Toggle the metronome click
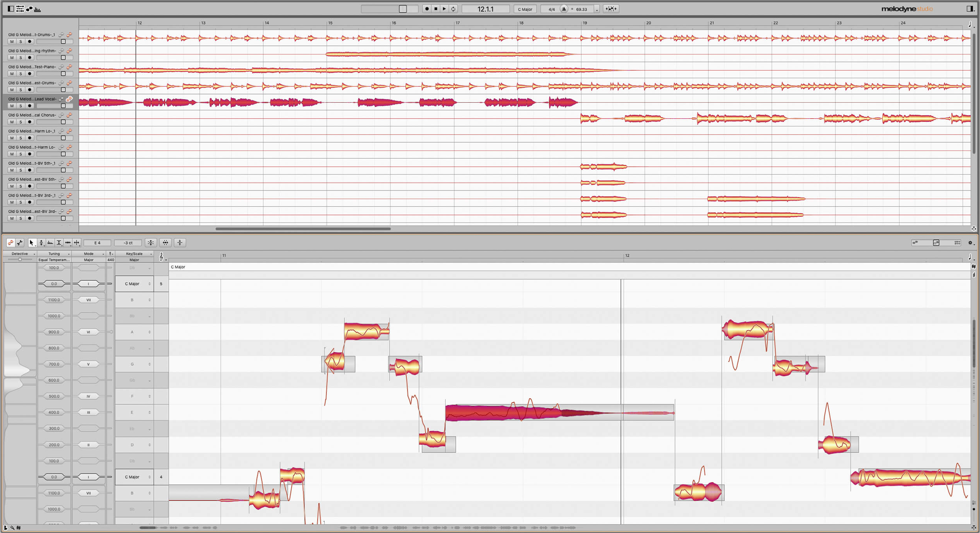 tap(563, 9)
